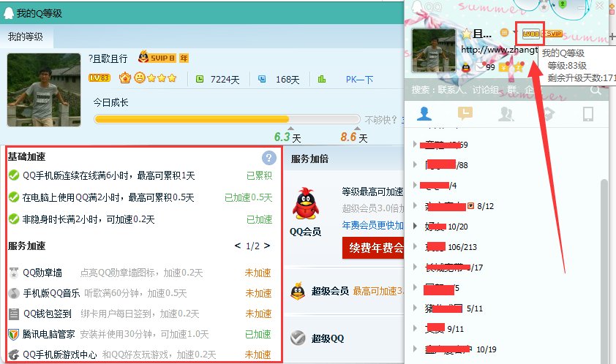
Task: Expand the contact group showing 10/20
Action: [x=415, y=226]
